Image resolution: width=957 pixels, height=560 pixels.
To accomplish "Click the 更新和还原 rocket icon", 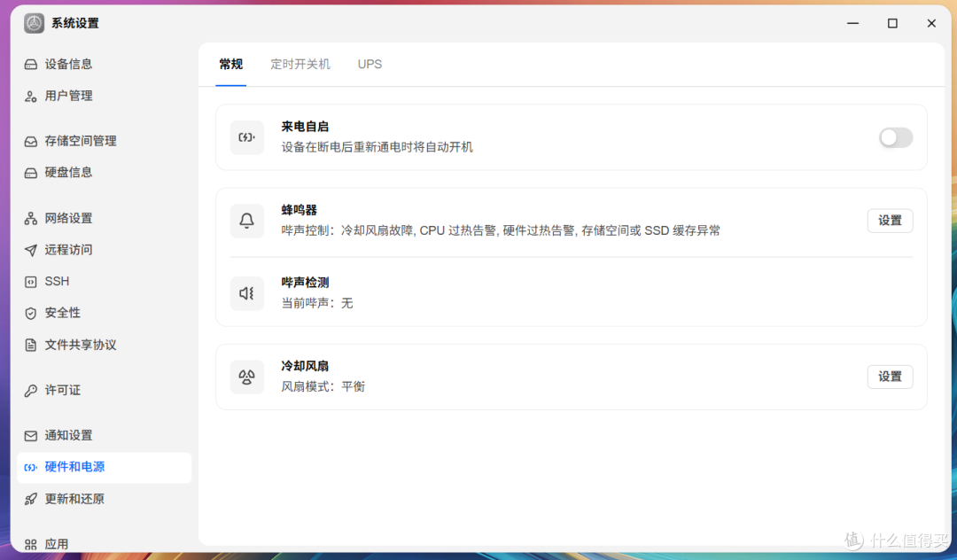I will point(30,499).
